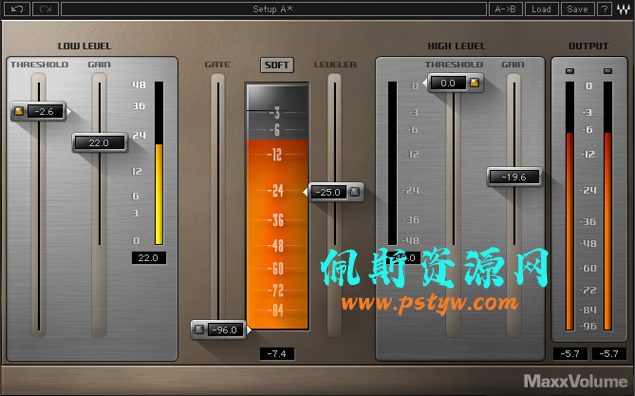The width and height of the screenshot is (635, 396).
Task: Click the center meter readout -7.4
Action: click(x=277, y=353)
